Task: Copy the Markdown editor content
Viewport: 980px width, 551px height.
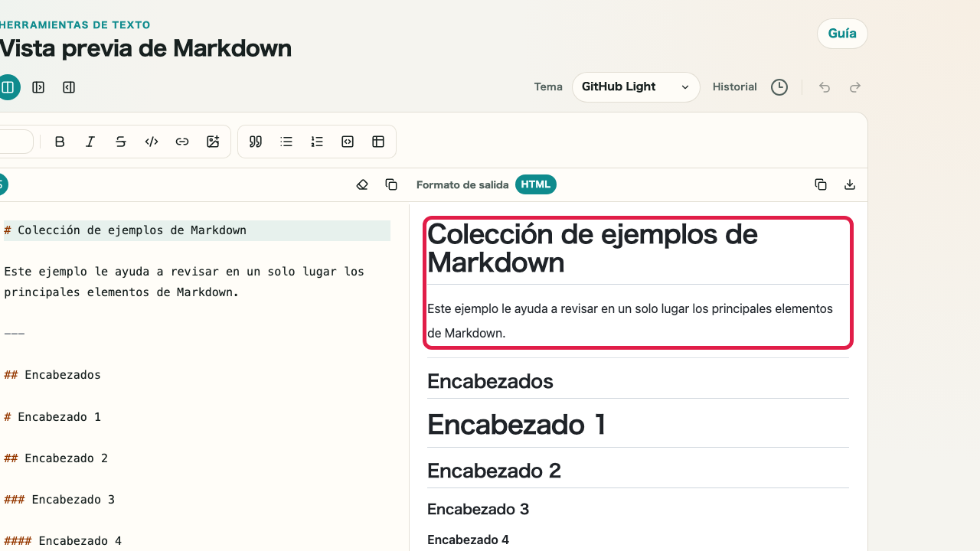Action: pos(391,184)
